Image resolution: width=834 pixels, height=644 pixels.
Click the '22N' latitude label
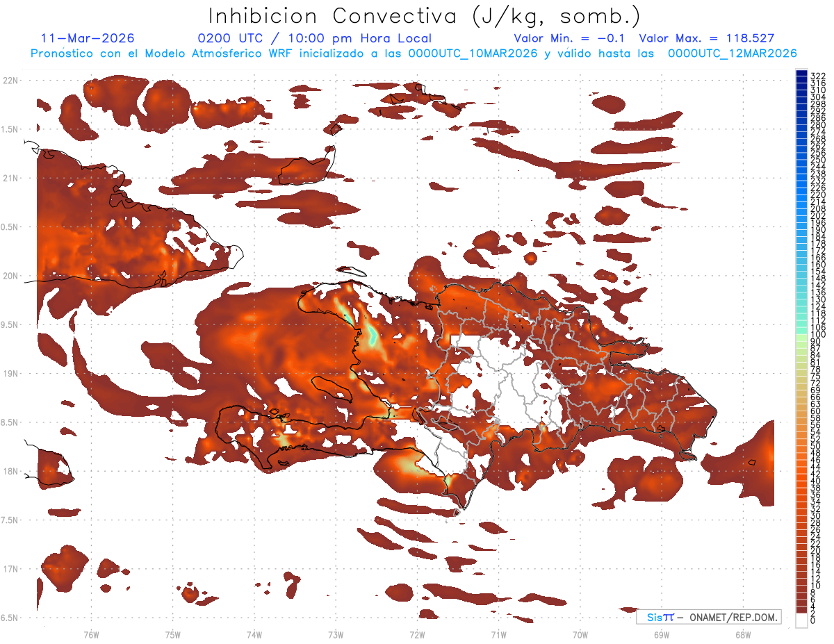coord(10,81)
